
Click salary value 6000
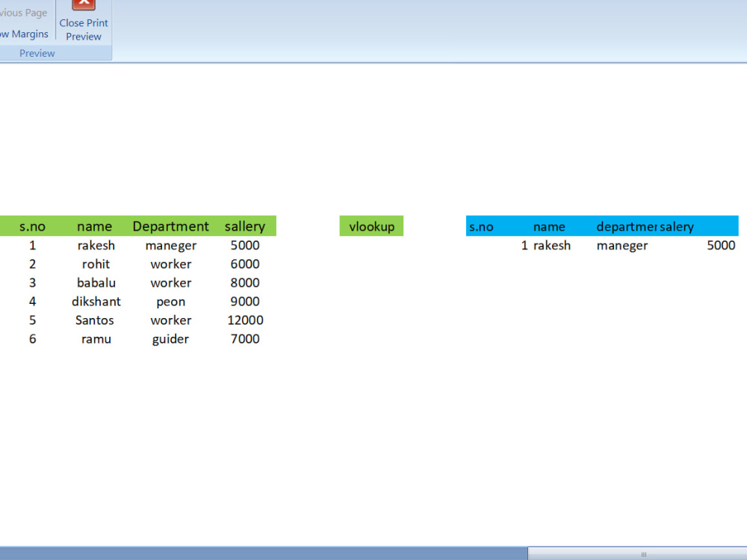click(245, 264)
